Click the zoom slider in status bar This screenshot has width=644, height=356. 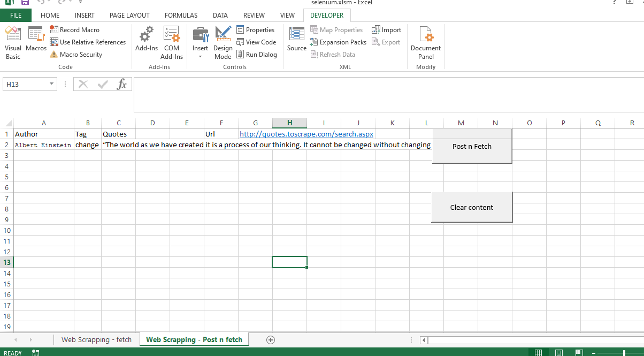[624, 352]
